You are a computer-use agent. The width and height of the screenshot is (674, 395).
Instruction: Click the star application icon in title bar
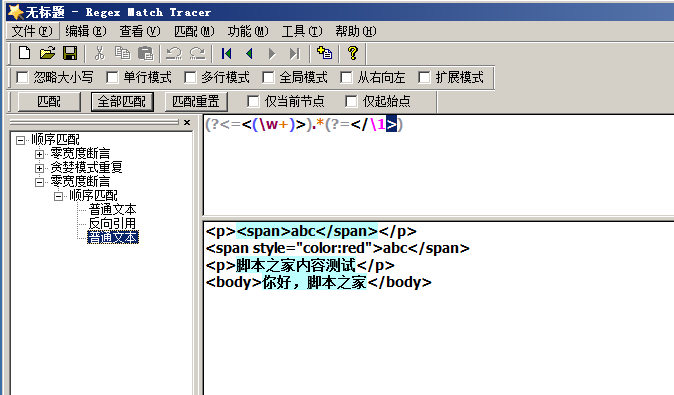15,12
